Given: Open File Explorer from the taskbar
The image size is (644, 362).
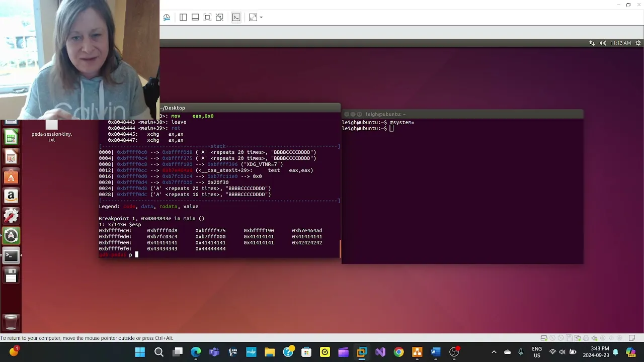Looking at the screenshot, I should click(270, 352).
